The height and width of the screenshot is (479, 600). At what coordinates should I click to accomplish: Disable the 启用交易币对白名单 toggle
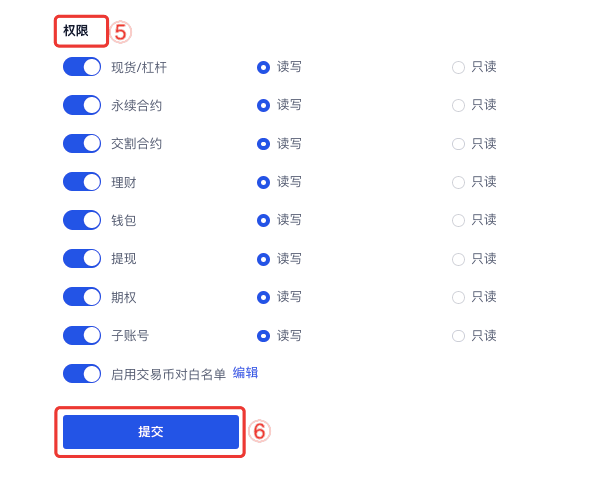pos(82,373)
